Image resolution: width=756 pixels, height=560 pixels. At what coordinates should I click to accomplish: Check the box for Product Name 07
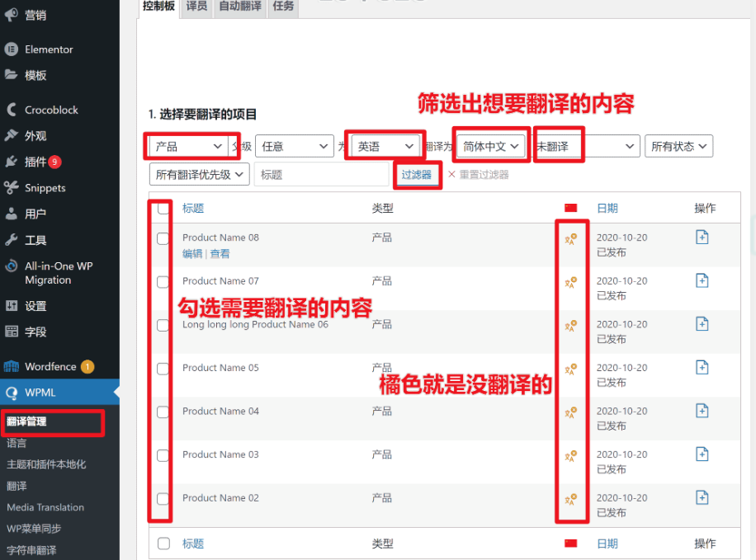tap(163, 282)
